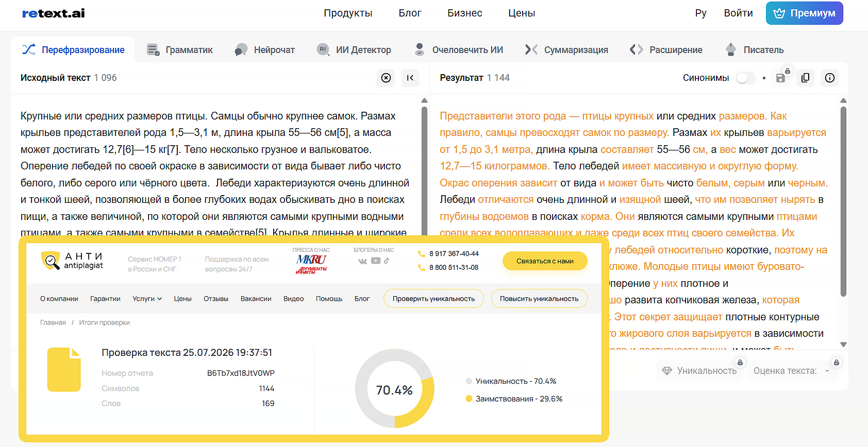Click the yellow document file icon
The width and height of the screenshot is (868, 447).
coord(64,370)
